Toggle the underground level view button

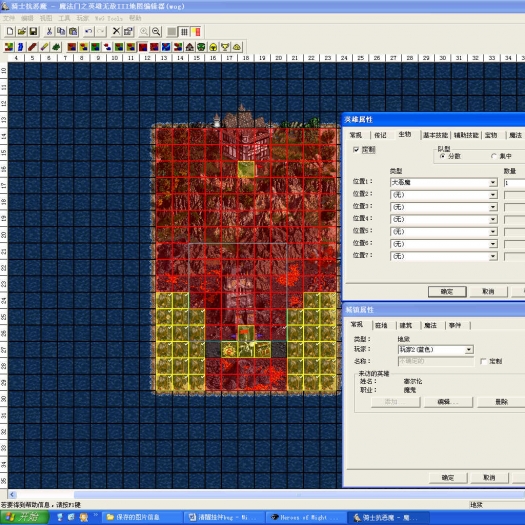[172, 32]
